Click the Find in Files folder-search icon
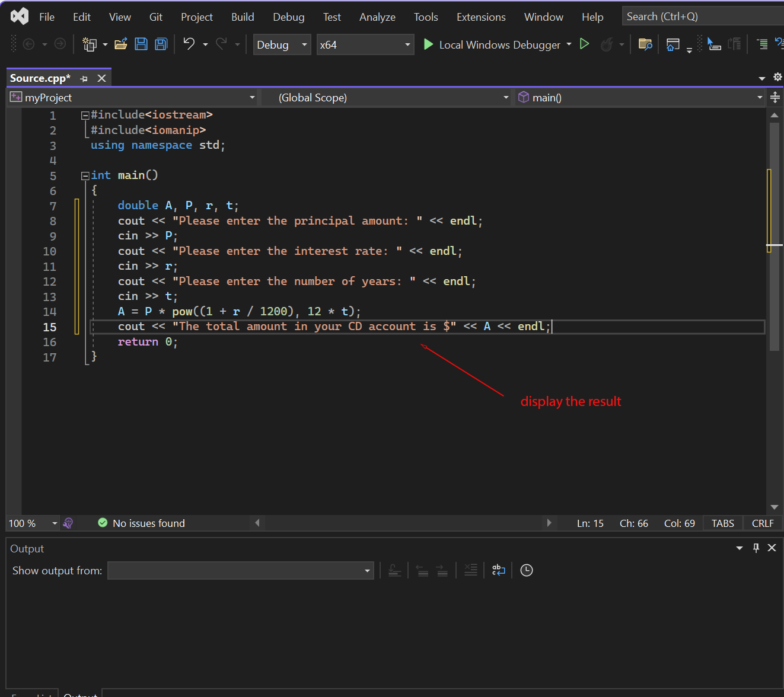Image resolution: width=784 pixels, height=697 pixels. (x=645, y=44)
